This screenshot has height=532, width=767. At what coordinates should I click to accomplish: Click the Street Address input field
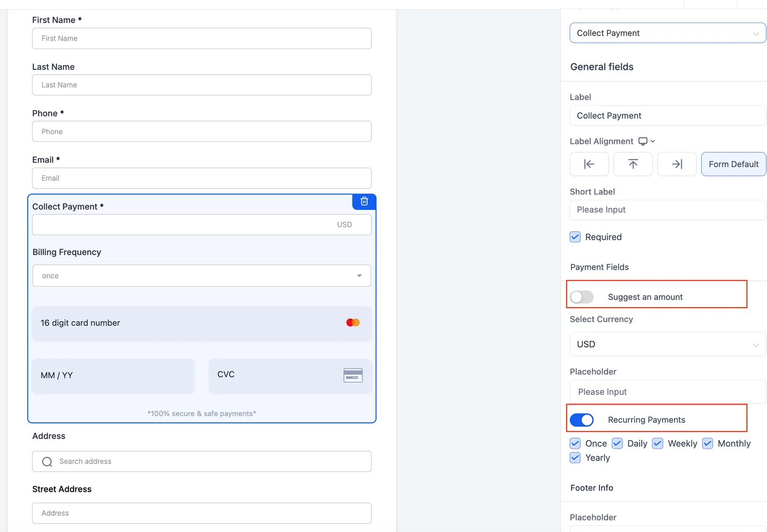click(202, 513)
